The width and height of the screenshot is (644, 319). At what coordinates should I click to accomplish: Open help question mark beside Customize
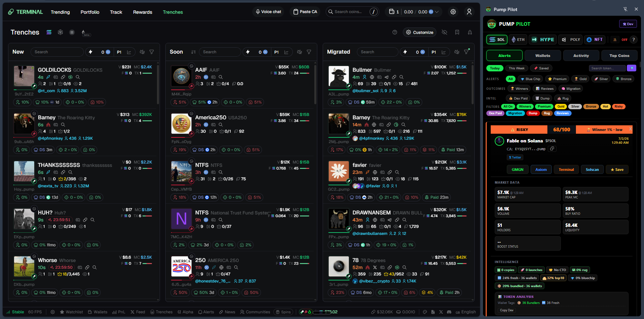(395, 32)
